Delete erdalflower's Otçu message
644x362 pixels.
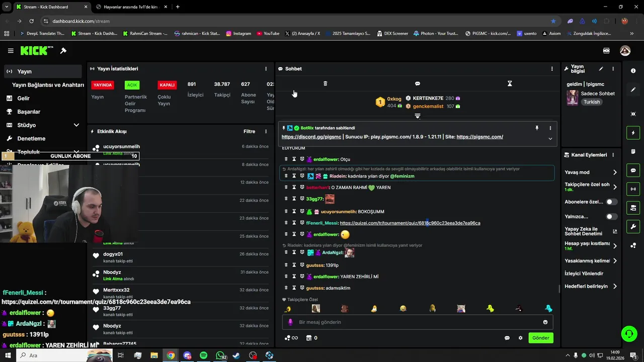[286, 159]
